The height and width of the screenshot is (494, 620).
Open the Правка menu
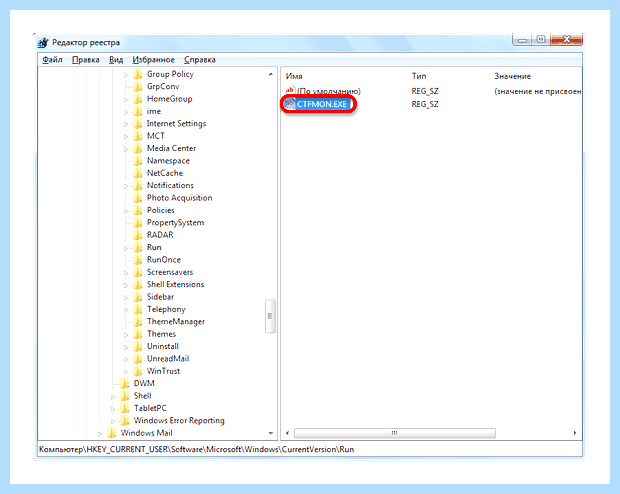(x=85, y=60)
